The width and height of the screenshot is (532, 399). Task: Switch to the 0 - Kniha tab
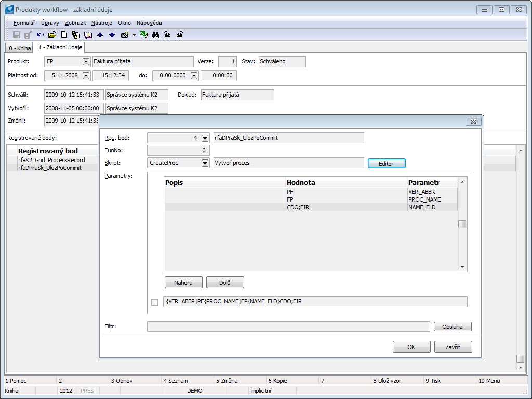[x=19, y=48]
